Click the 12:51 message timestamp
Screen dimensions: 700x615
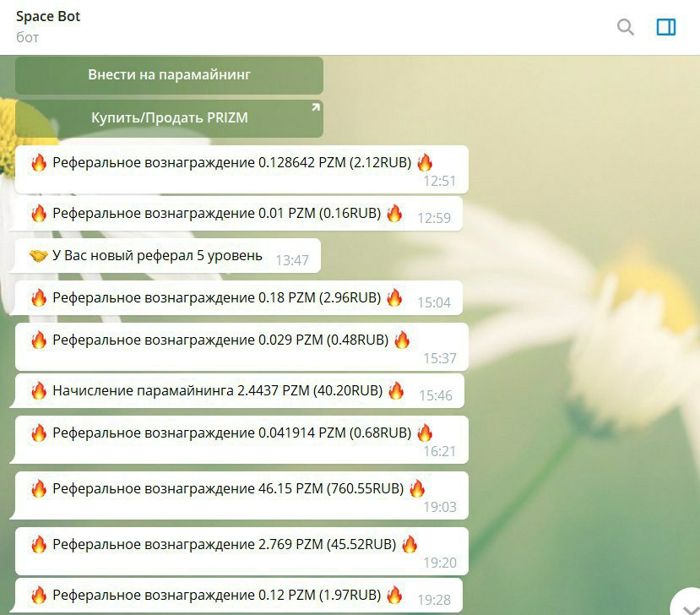click(x=440, y=182)
